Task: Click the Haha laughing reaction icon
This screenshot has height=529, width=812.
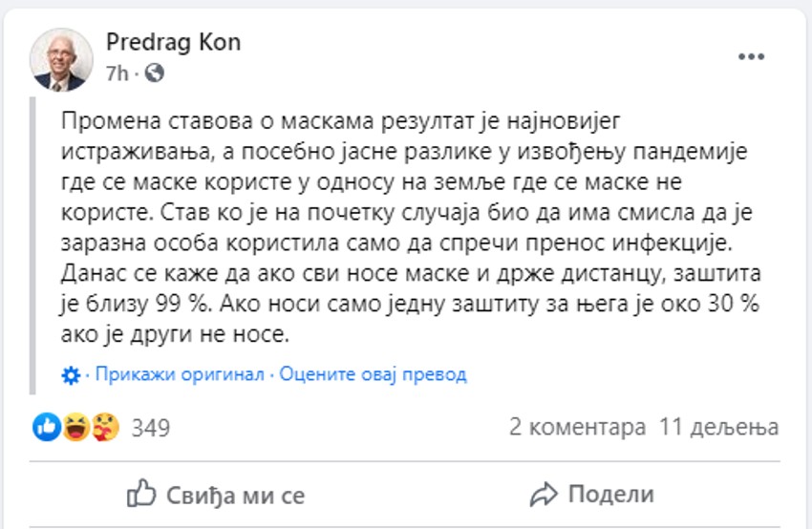Action: click(x=75, y=428)
